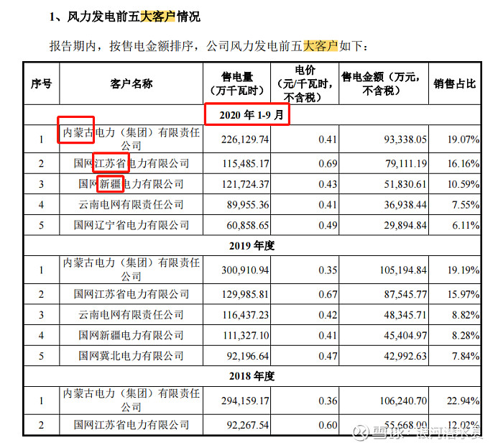
Task: Click the amount 51,830.61
Action: click(x=405, y=184)
